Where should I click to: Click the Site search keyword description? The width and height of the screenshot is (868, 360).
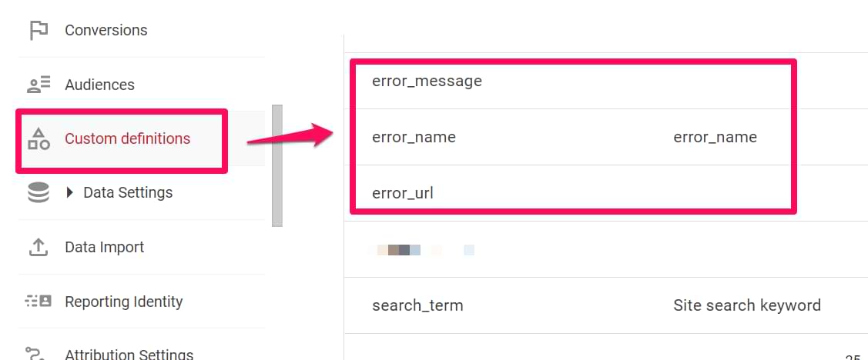[746, 305]
